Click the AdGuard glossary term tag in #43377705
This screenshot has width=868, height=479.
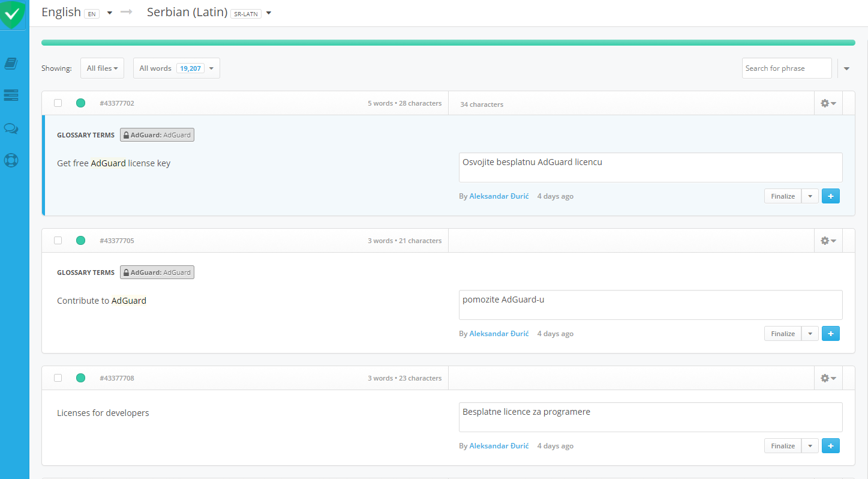157,273
